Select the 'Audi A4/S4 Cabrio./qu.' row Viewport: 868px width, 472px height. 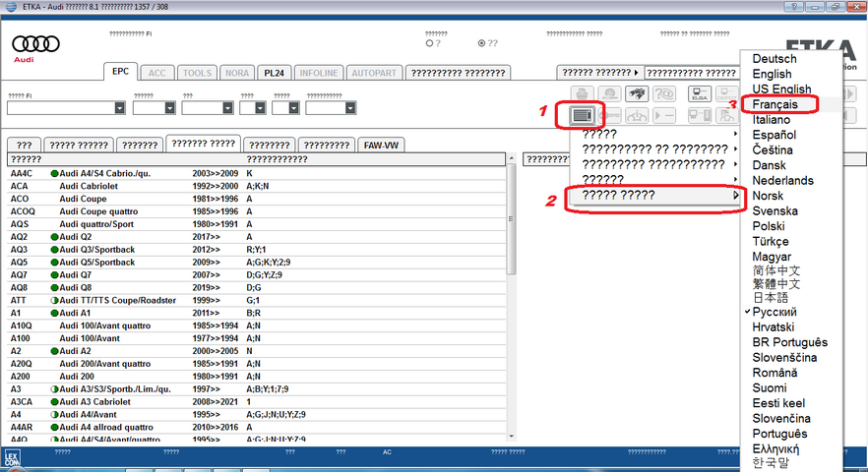(x=256, y=173)
